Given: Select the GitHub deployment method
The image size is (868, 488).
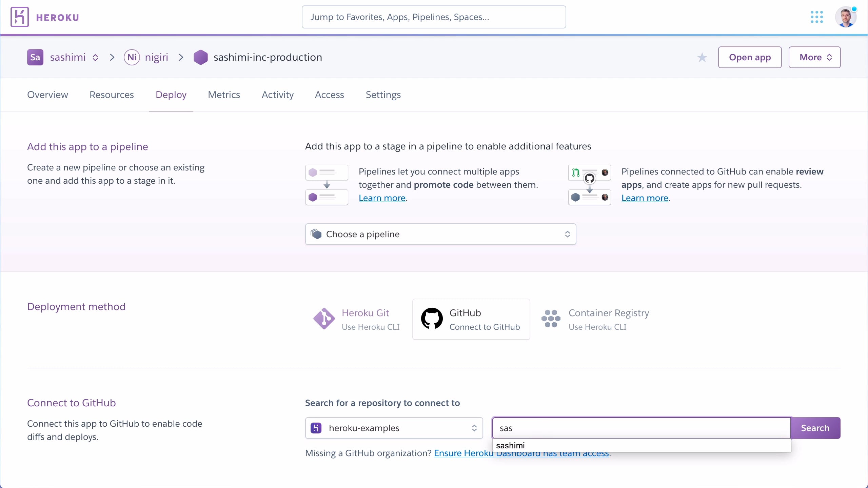Looking at the screenshot, I should (x=471, y=319).
